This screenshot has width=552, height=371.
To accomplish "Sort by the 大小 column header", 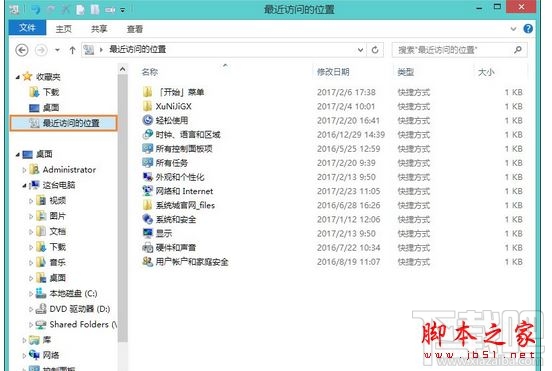I will 486,72.
